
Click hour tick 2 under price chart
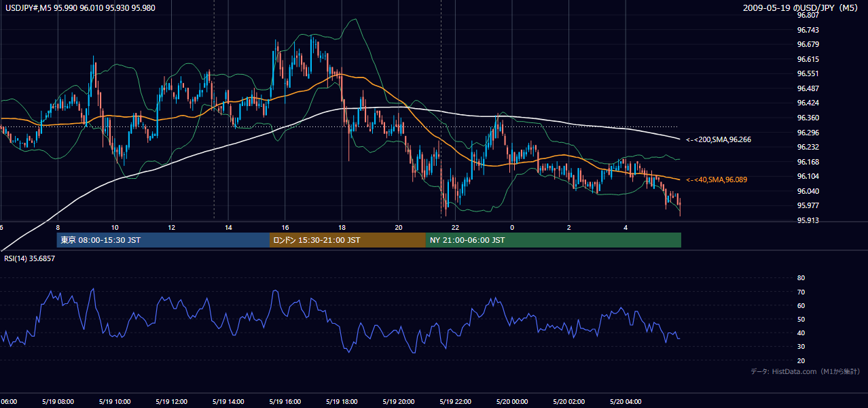click(569, 228)
